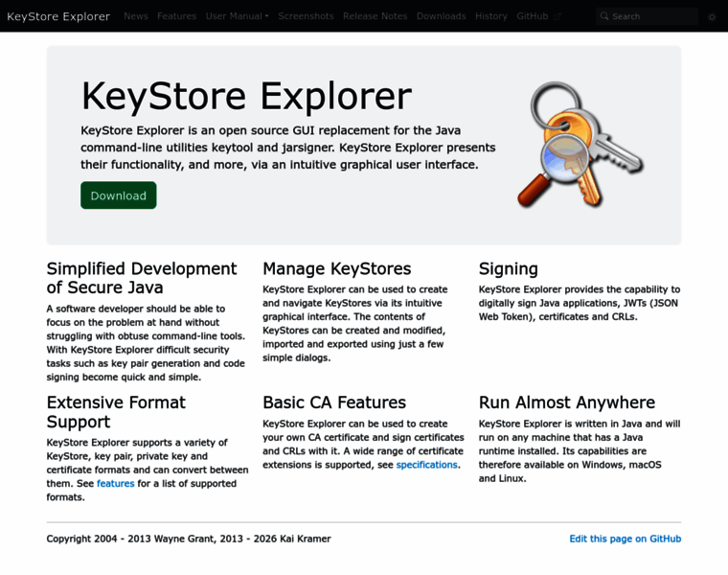This screenshot has width=728, height=575.
Task: Open the History page
Action: (x=491, y=16)
